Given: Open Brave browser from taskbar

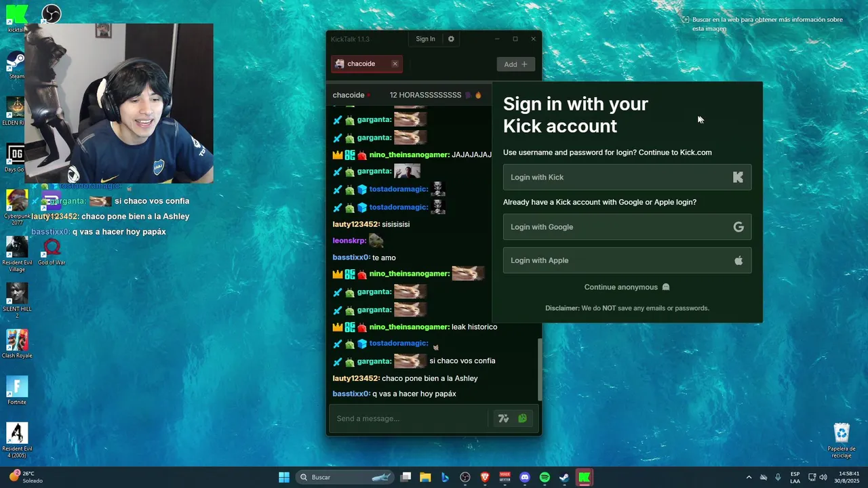Looking at the screenshot, I should point(485,477).
